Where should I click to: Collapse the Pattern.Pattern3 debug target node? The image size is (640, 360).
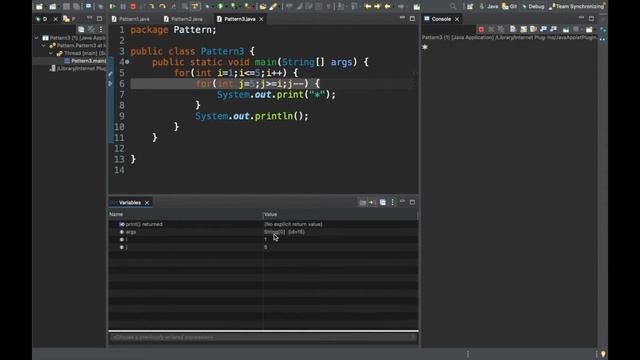(44, 46)
